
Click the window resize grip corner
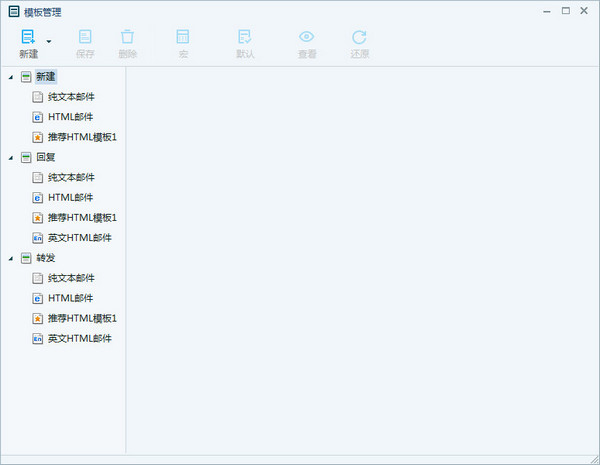pos(595,460)
